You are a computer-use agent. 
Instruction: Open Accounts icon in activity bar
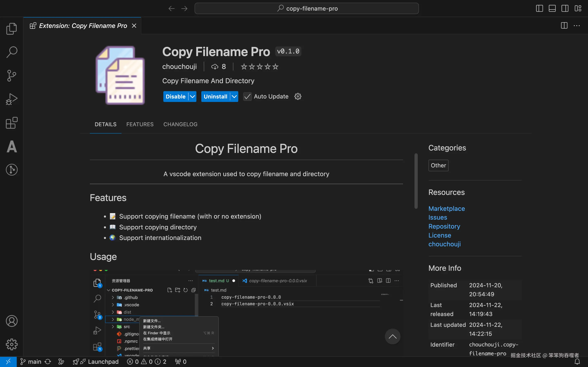(x=11, y=321)
